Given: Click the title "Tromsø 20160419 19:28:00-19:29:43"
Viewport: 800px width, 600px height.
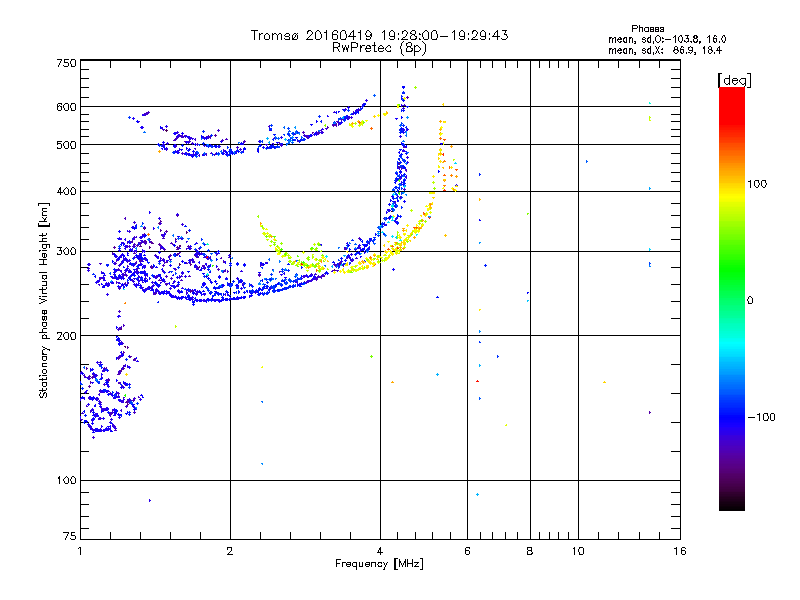Looking at the screenshot, I should click(x=379, y=35).
